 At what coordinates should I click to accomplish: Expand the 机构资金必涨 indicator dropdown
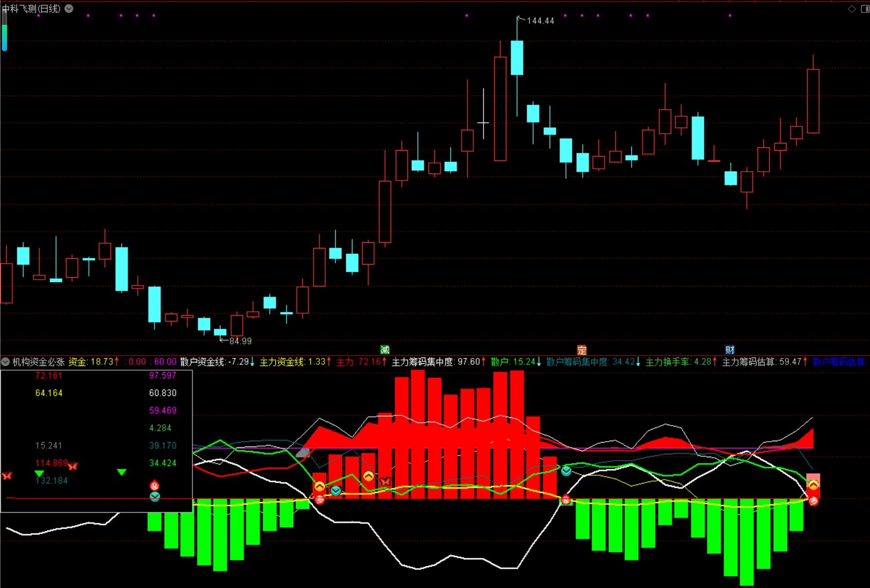tap(5, 361)
